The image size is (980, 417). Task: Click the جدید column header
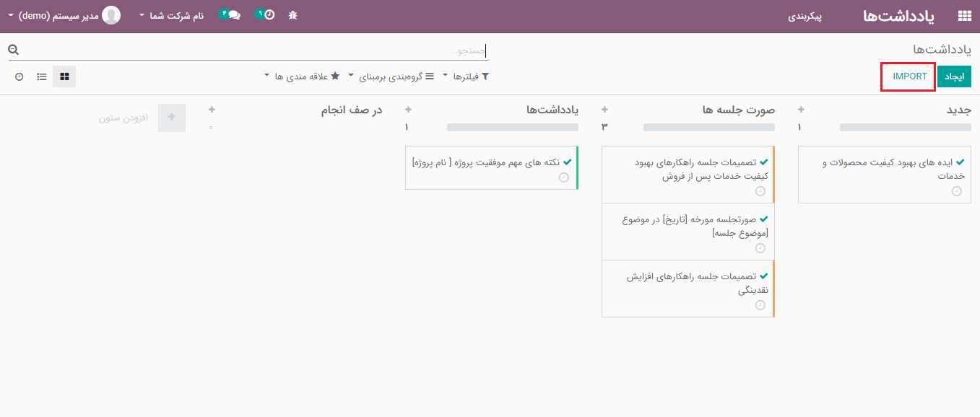pyautogui.click(x=959, y=110)
